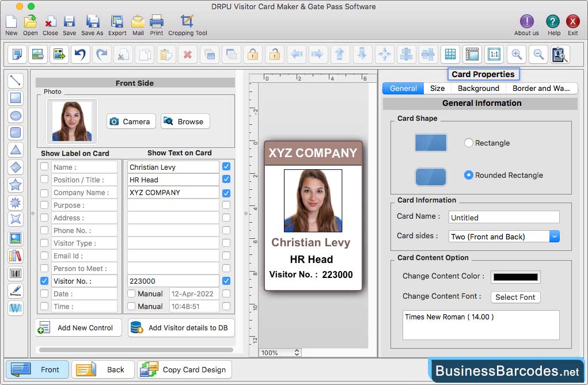Click the Select Font button
The height and width of the screenshot is (385, 588).
[x=515, y=298]
